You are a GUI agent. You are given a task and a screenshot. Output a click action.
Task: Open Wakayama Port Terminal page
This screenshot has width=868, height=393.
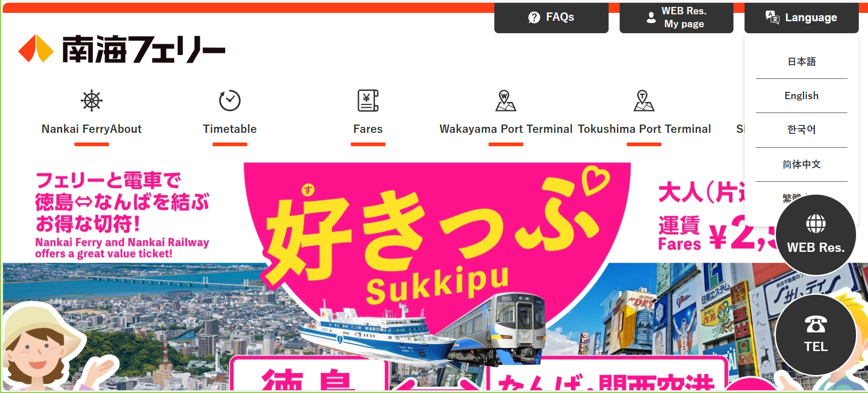click(506, 129)
